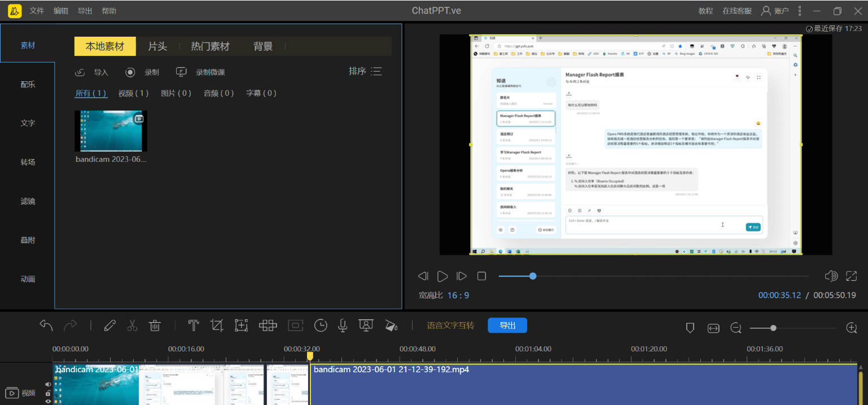This screenshot has height=405, width=868.
Task: Switch to the 热门素材 tab
Action: coord(210,46)
